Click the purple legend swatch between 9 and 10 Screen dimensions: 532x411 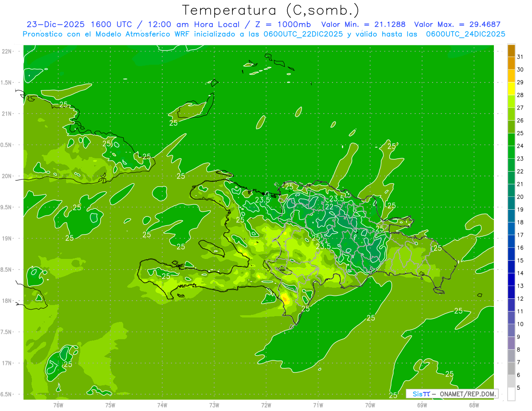point(511,330)
